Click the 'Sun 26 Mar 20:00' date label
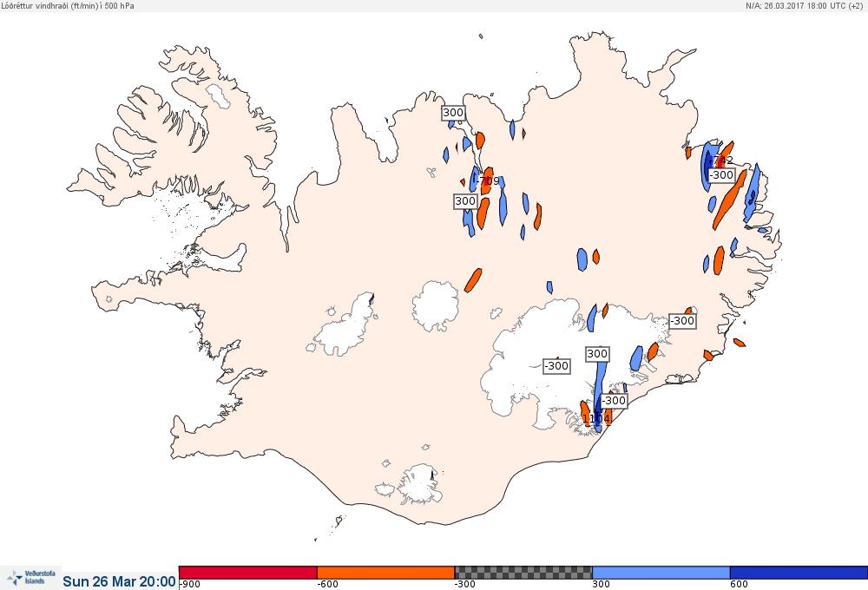Screen dimensions: 868x590 119,581
